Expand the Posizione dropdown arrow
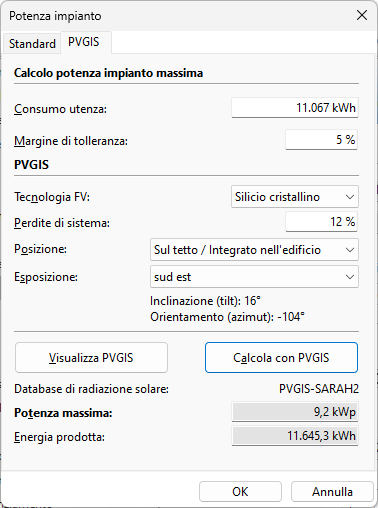This screenshot has width=378, height=508. [350, 250]
